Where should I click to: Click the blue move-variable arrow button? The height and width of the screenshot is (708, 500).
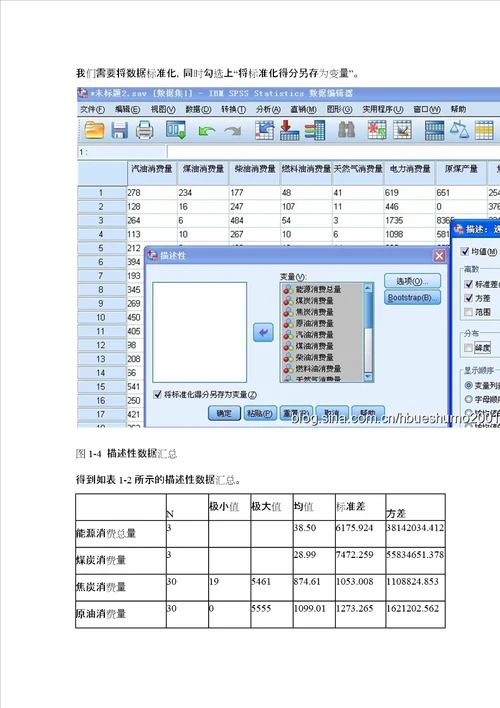(263, 333)
